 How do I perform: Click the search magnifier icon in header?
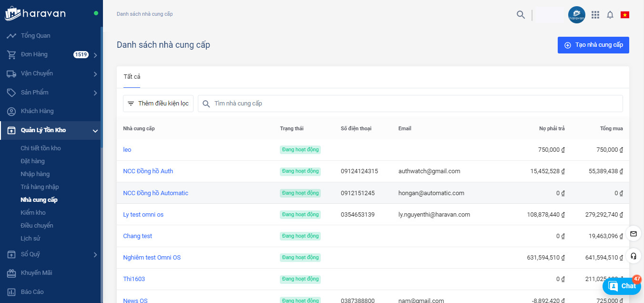click(x=521, y=15)
